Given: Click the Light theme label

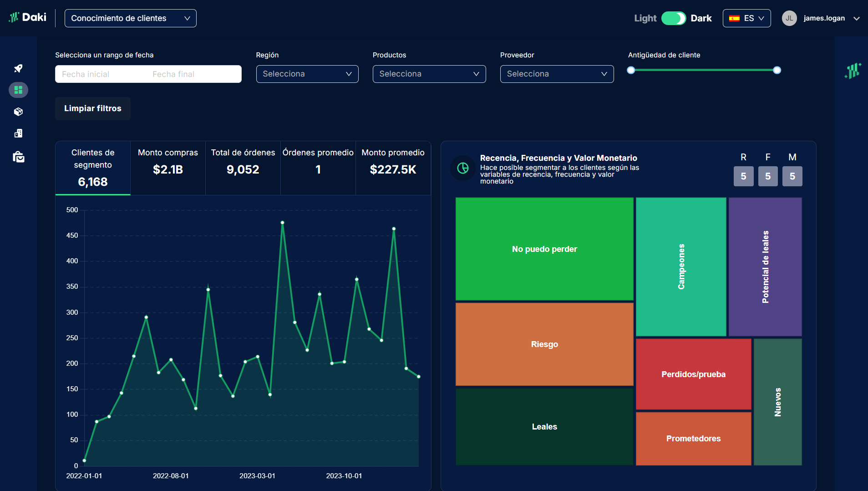Looking at the screenshot, I should tap(645, 18).
